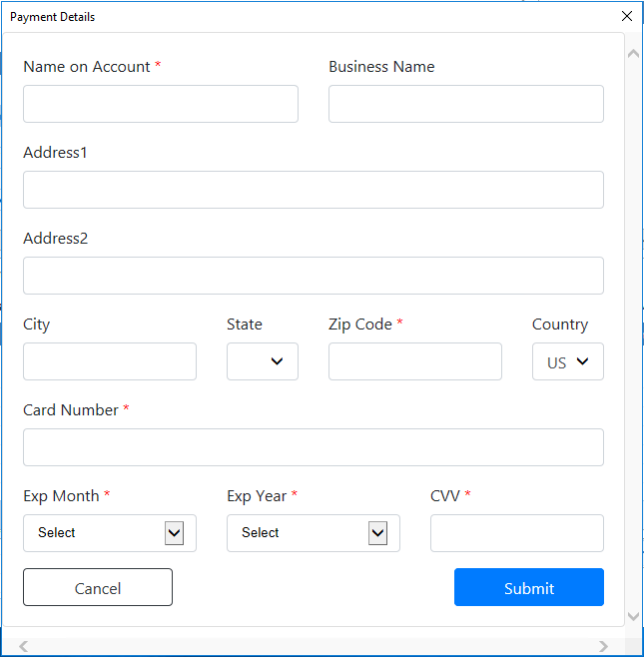644x657 pixels.
Task: Click the scroll left arrow icon
Action: tap(24, 646)
